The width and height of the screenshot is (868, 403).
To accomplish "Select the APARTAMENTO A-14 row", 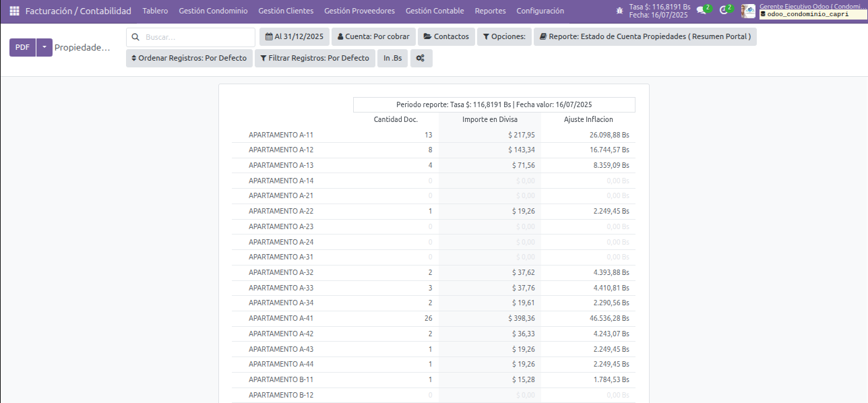I will pos(433,181).
